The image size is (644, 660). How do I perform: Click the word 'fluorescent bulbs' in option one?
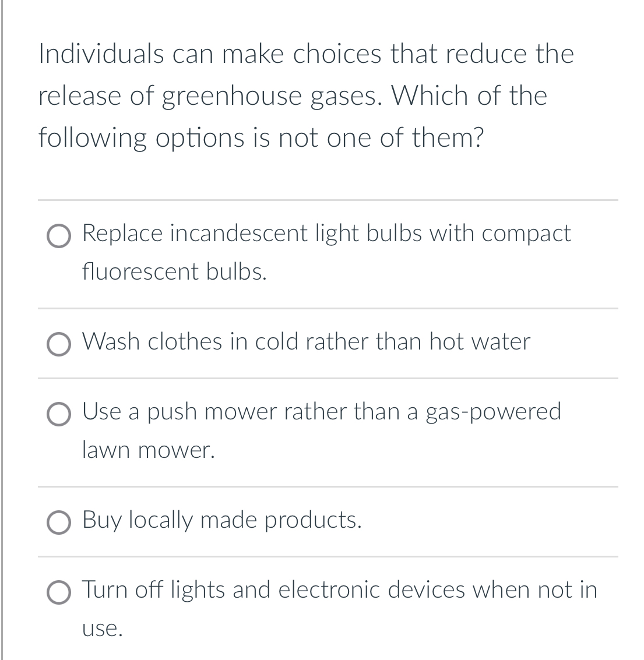(x=174, y=271)
